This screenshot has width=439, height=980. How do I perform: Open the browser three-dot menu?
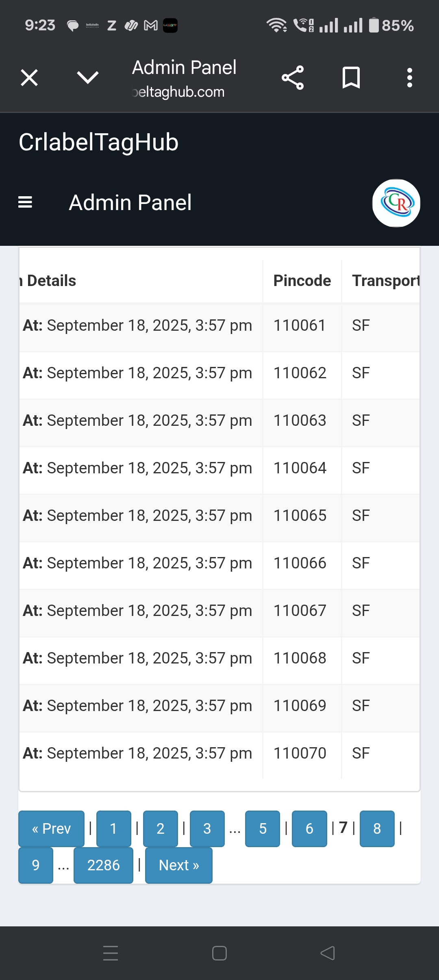pos(410,78)
